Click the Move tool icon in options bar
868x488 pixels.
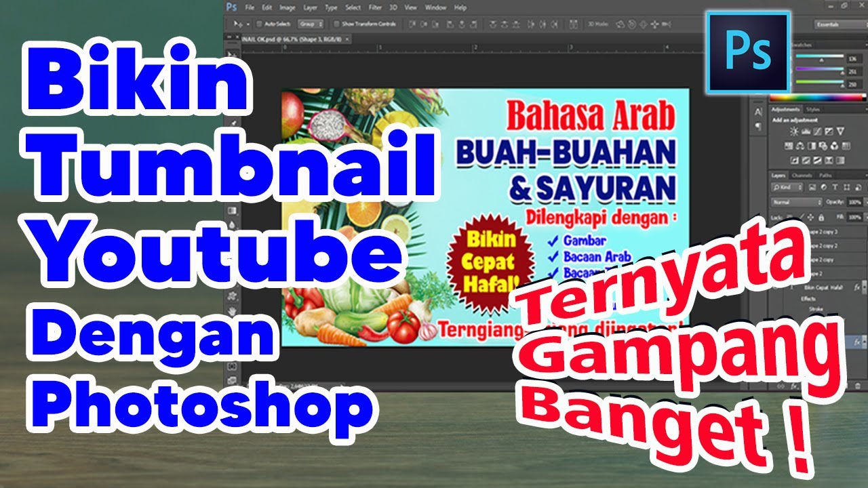coord(238,24)
